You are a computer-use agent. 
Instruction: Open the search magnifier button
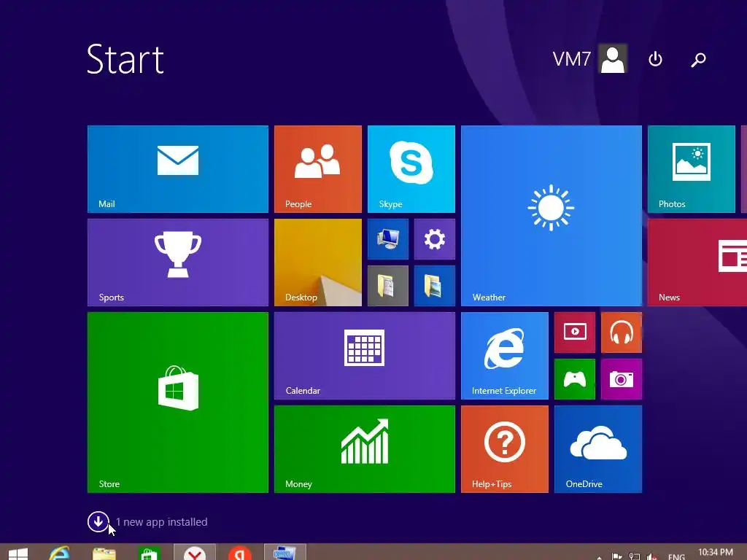click(698, 60)
